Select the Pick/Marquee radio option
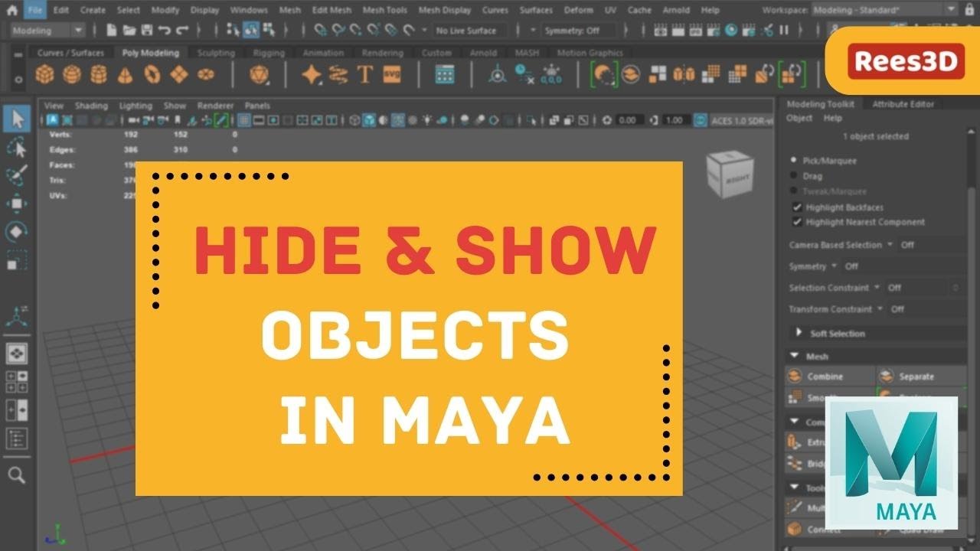Viewport: 980px width, 551px height. (x=793, y=161)
